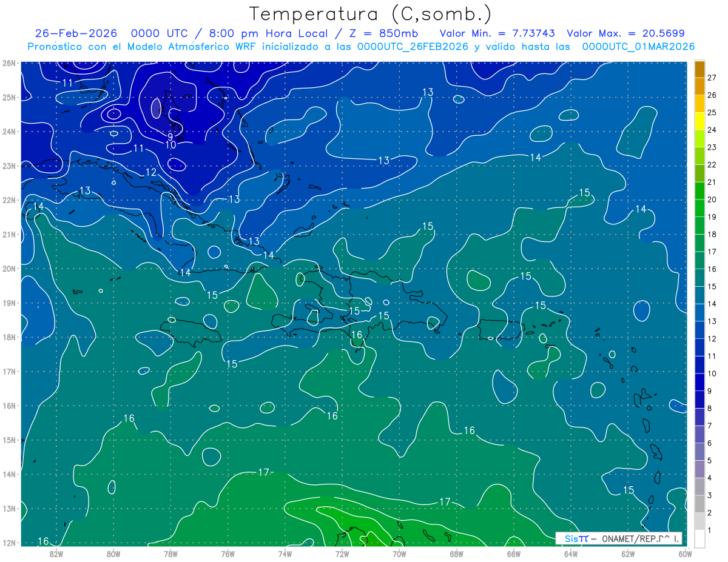Click the longitude axis label "70W"
Screen dimensions: 728x562
point(399,554)
